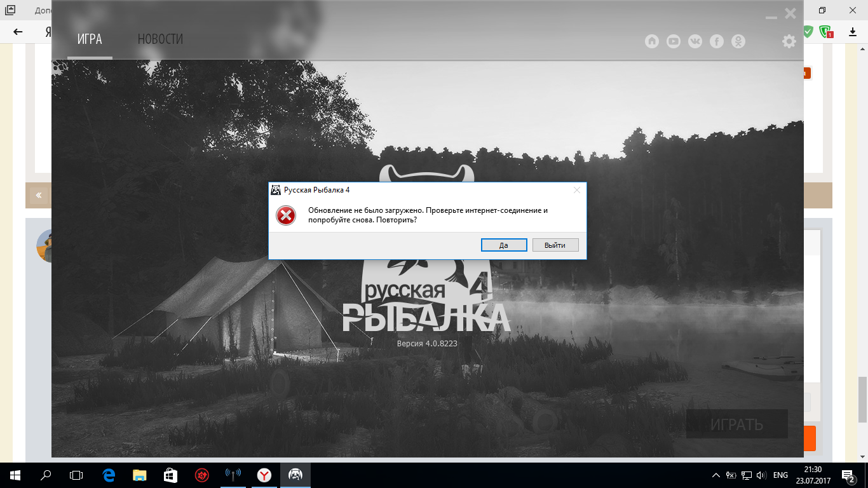Open the clock showing 21:30
868x488 pixels.
point(813,475)
